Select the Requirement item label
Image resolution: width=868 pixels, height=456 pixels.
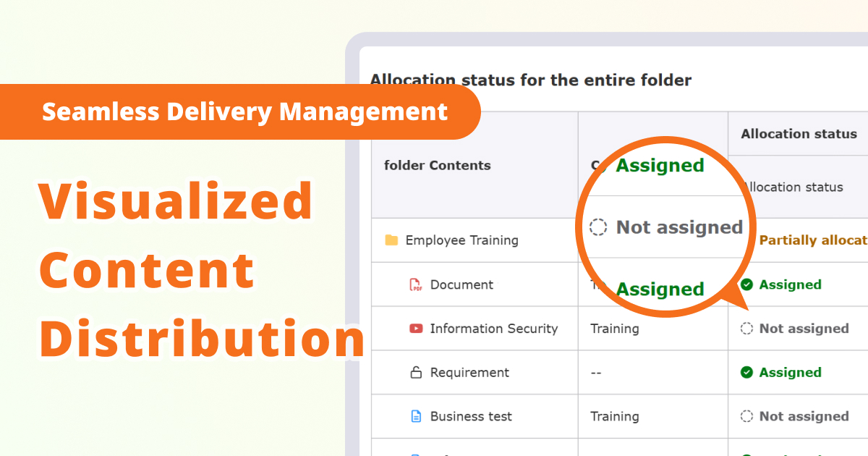pos(469,373)
